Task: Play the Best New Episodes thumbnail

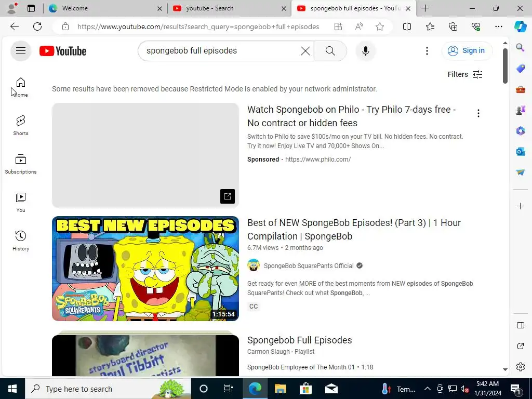Action: [x=145, y=269]
